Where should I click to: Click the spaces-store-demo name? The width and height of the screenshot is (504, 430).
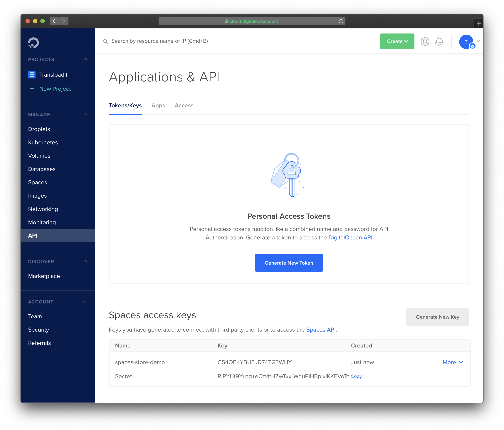(x=140, y=362)
